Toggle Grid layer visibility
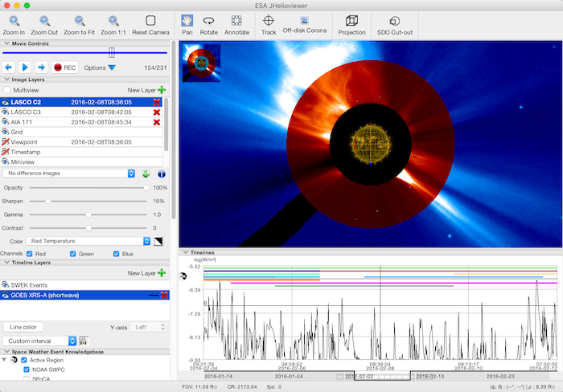Viewport: 563px width, 392px height. point(5,132)
